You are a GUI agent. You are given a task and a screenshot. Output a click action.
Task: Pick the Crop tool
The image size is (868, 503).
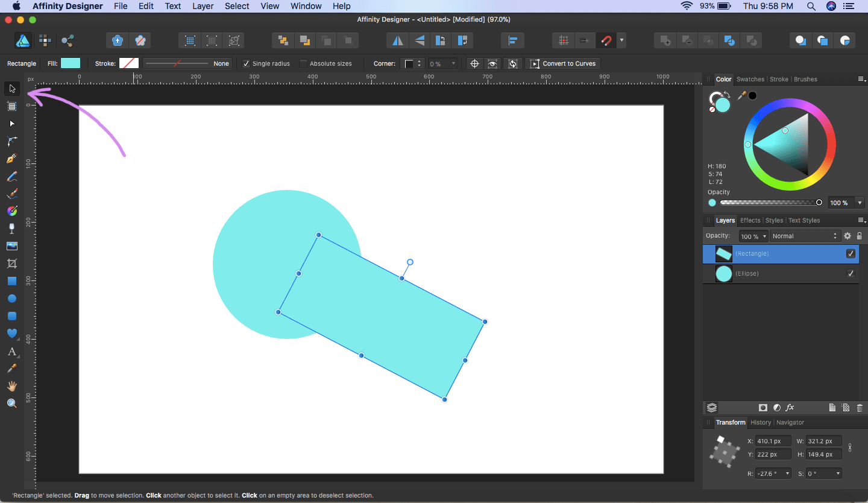(x=12, y=264)
